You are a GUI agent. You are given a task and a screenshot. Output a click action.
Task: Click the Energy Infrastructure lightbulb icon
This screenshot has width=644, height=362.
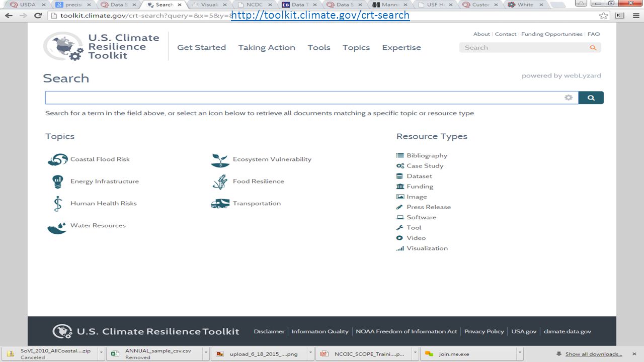(57, 182)
